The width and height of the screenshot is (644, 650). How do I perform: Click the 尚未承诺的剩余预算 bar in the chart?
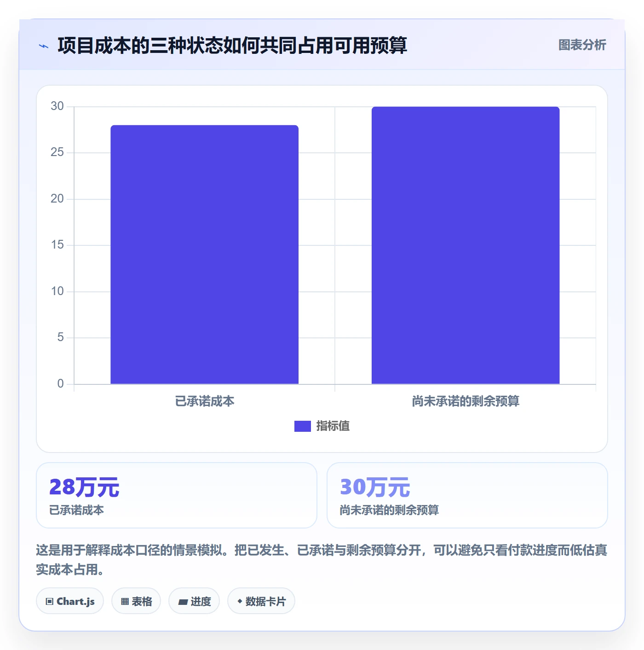pos(466,245)
